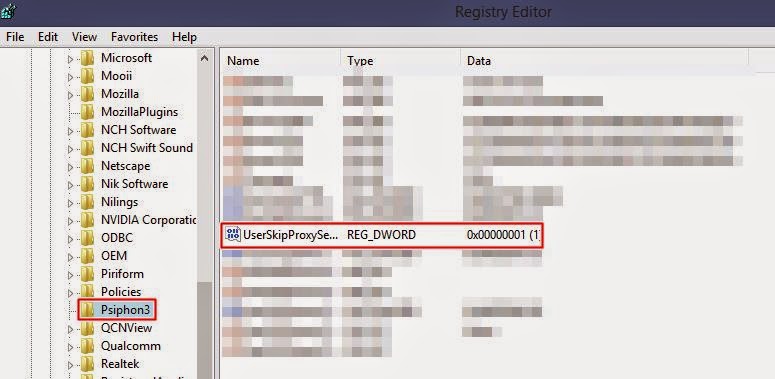The height and width of the screenshot is (379, 775).
Task: Click the Mooii folder icon
Action: pyautogui.click(x=87, y=76)
